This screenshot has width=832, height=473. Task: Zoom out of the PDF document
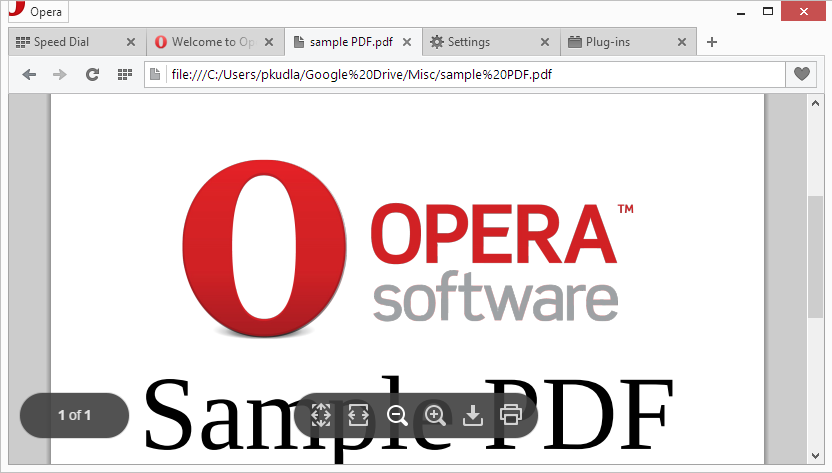397,415
